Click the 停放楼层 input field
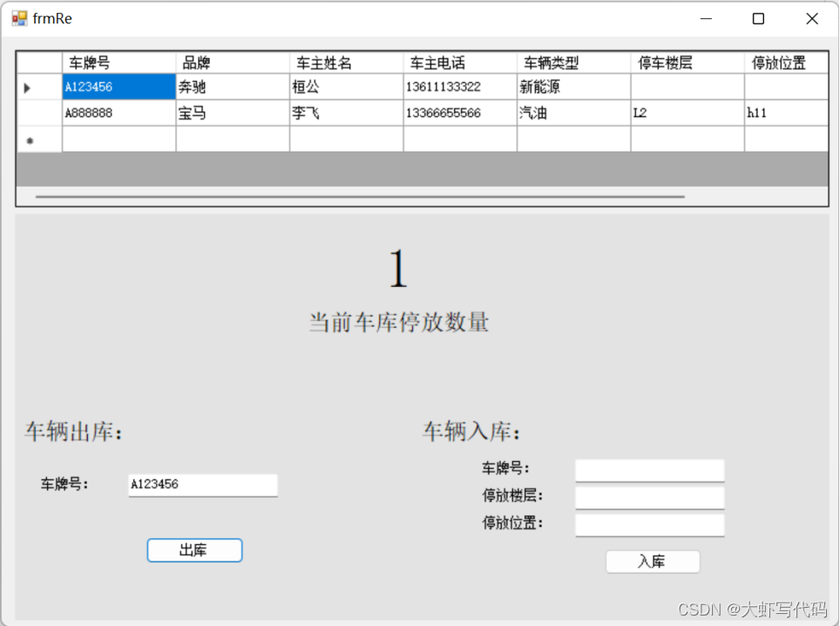The height and width of the screenshot is (626, 840). 650,497
